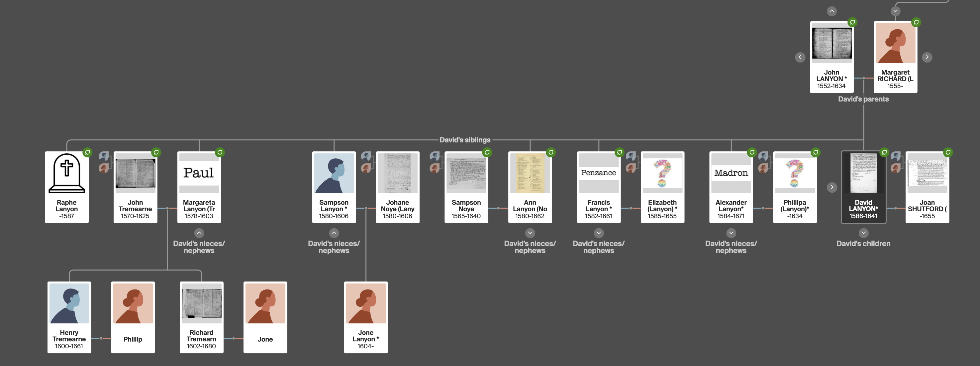The width and height of the screenshot is (980, 366).
Task: Click leaf hint on Joan SHUTFORD card
Action: click(948, 152)
